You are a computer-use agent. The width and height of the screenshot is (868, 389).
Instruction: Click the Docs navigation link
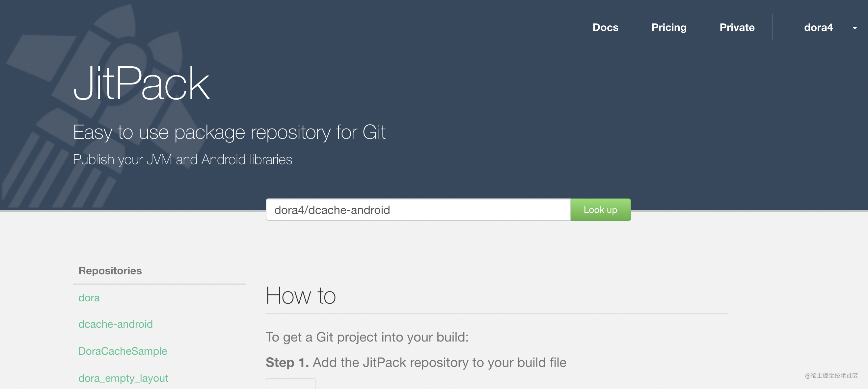coord(606,27)
